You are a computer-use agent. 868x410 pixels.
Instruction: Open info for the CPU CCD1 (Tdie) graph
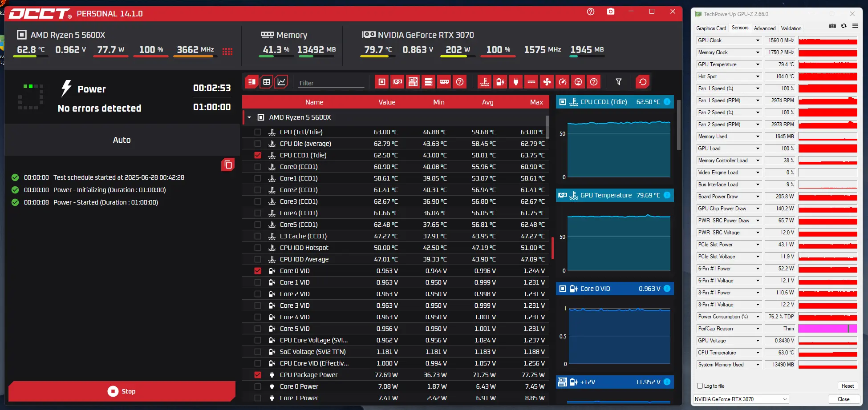tap(667, 102)
